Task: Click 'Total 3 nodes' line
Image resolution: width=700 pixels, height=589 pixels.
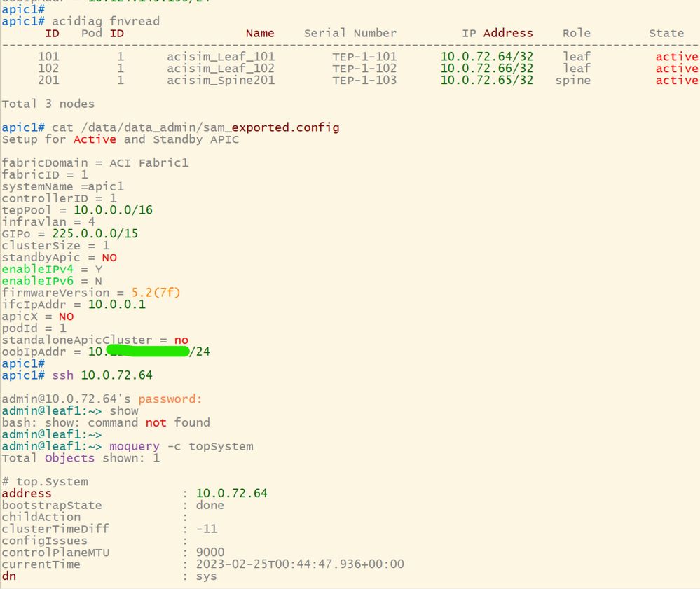Action: click(48, 104)
